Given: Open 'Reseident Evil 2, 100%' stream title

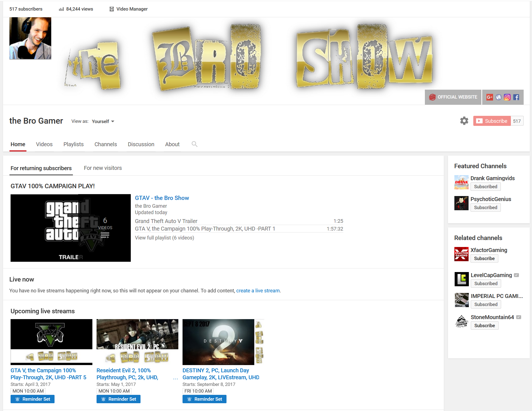Looking at the screenshot, I should [x=127, y=374].
